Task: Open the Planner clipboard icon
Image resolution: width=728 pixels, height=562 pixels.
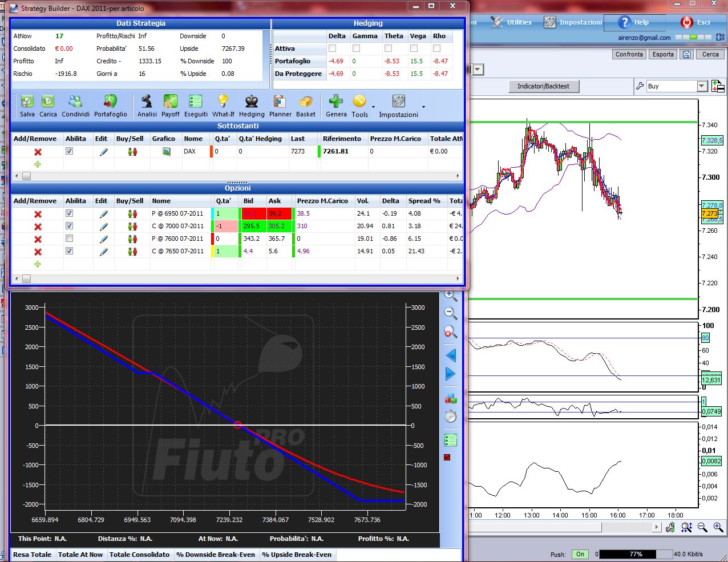Action: 280,101
